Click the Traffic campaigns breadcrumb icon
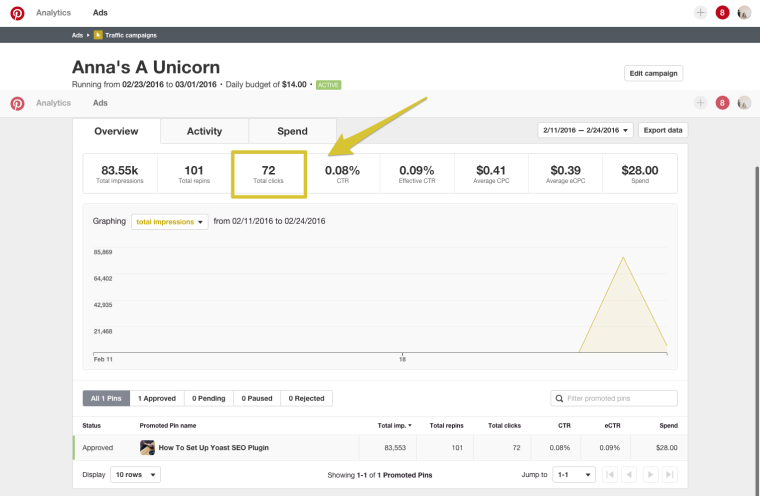The image size is (760, 496). [98, 35]
